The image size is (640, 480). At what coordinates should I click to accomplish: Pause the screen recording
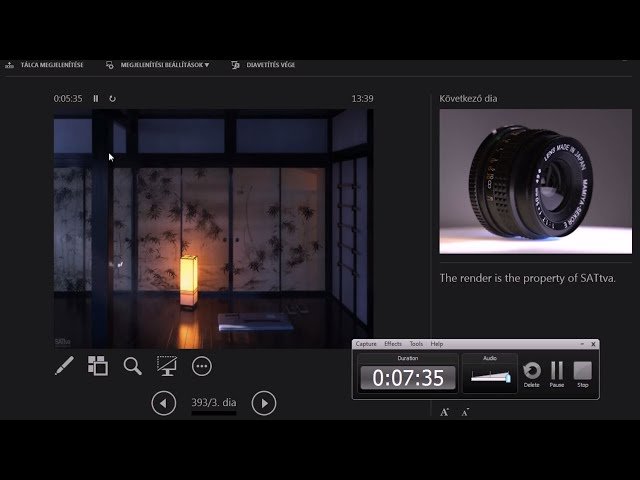click(x=557, y=374)
